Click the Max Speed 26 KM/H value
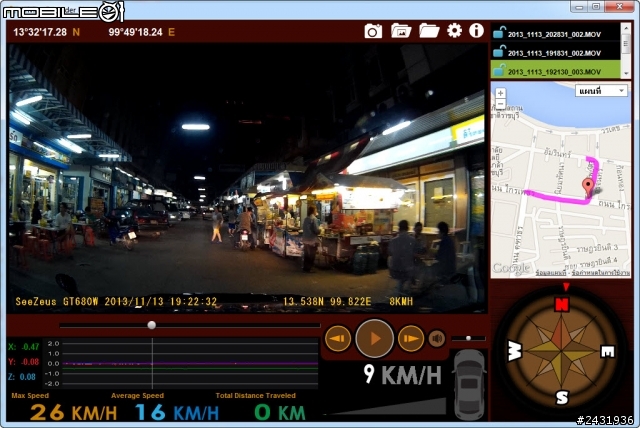The height and width of the screenshot is (428, 640). 73,412
